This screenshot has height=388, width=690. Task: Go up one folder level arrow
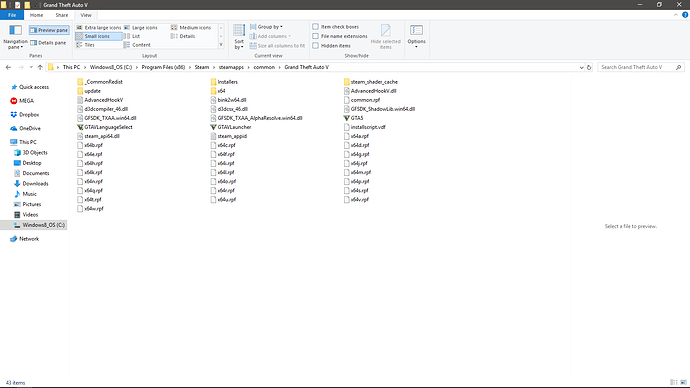pyautogui.click(x=40, y=67)
